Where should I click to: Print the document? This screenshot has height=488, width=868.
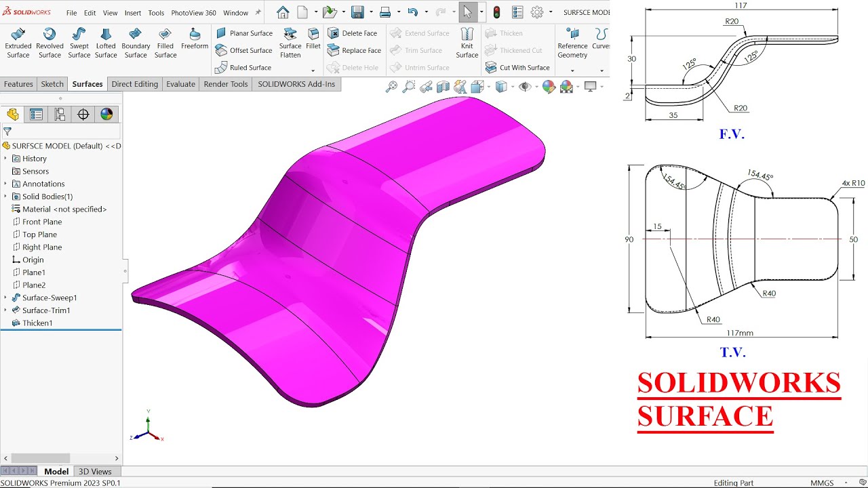click(385, 12)
